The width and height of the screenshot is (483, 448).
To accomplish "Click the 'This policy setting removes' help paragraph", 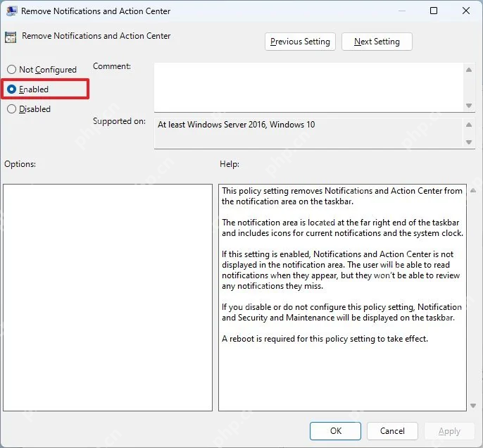I will pyautogui.click(x=342, y=196).
